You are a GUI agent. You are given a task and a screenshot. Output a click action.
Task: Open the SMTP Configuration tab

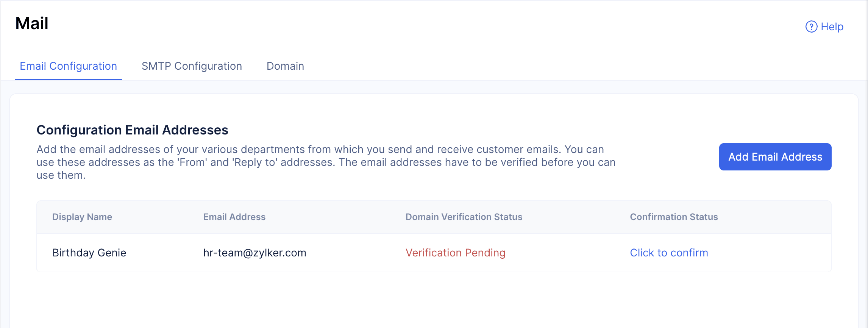coord(192,66)
